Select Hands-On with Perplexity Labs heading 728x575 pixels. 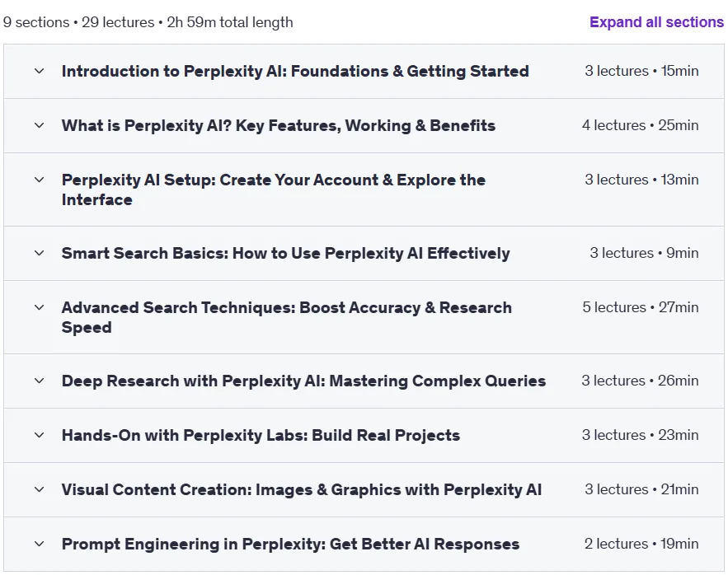[261, 435]
